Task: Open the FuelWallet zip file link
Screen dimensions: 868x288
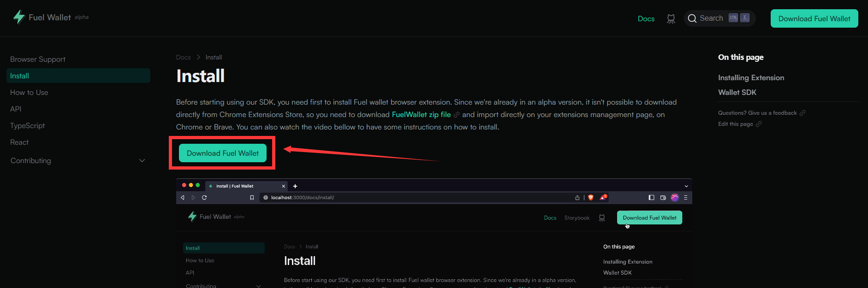Action: tap(421, 115)
